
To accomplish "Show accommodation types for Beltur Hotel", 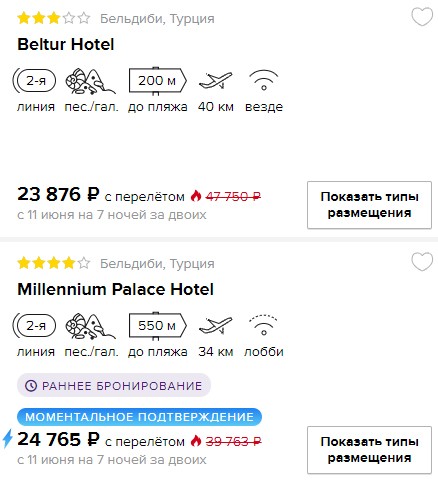I will click(369, 205).
